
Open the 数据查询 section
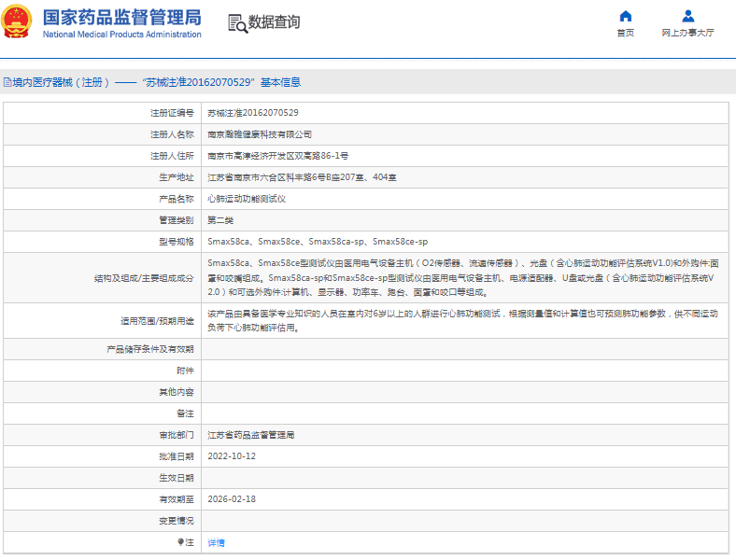(x=274, y=22)
